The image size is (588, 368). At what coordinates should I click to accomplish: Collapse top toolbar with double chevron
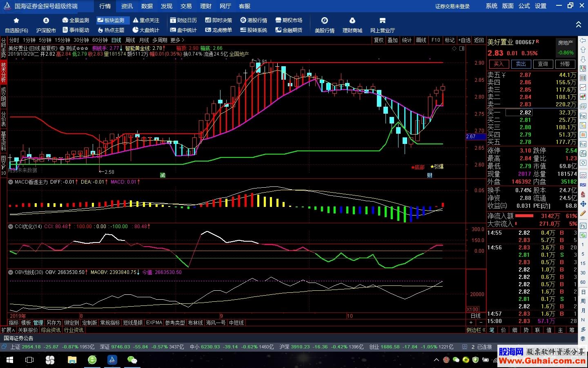pyautogui.click(x=579, y=25)
